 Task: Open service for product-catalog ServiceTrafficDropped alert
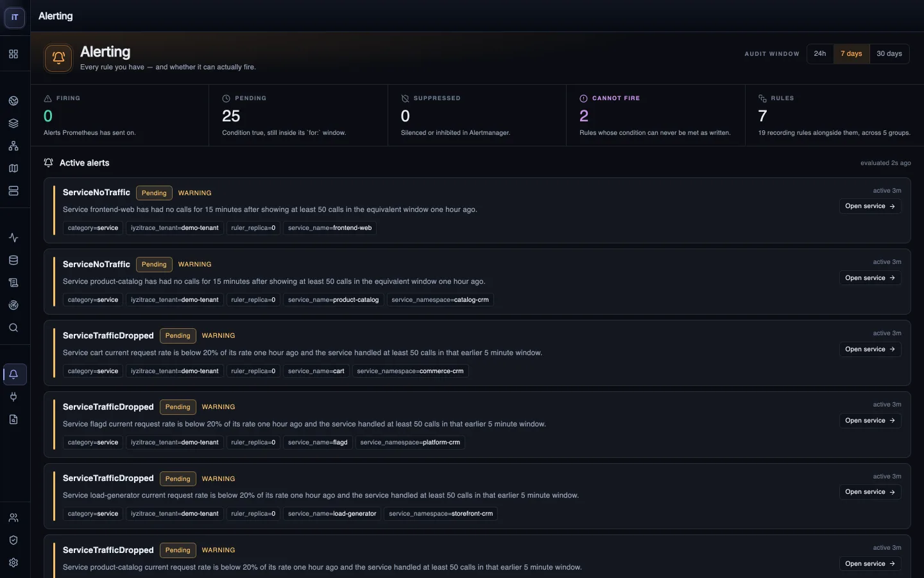[870, 564]
